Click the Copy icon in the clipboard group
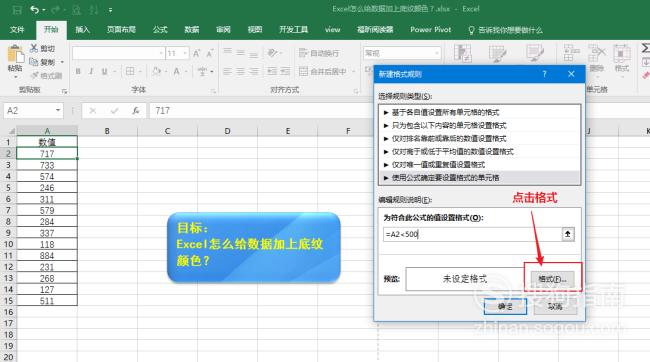 pos(34,62)
